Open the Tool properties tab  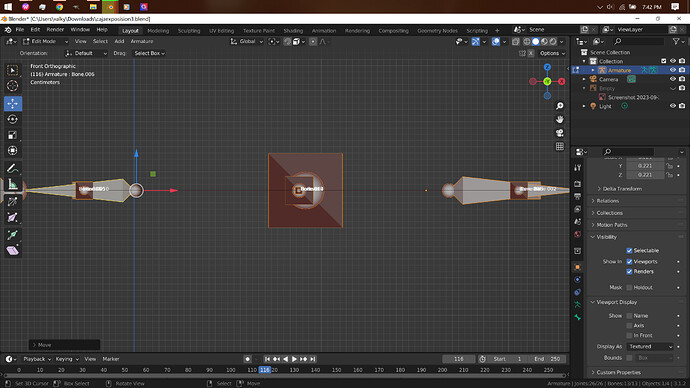[578, 168]
